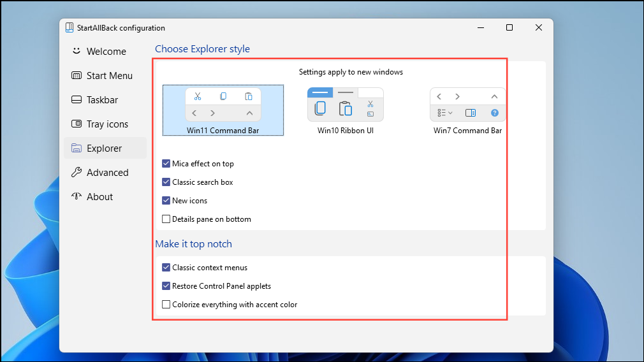This screenshot has width=644, height=362.
Task: Minimize the StartAllBack configuration window
Action: (481, 27)
